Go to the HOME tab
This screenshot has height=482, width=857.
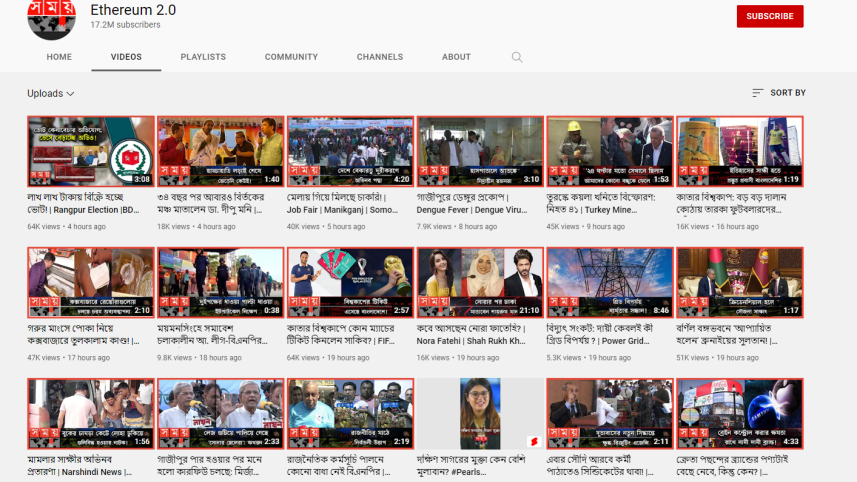click(x=59, y=57)
